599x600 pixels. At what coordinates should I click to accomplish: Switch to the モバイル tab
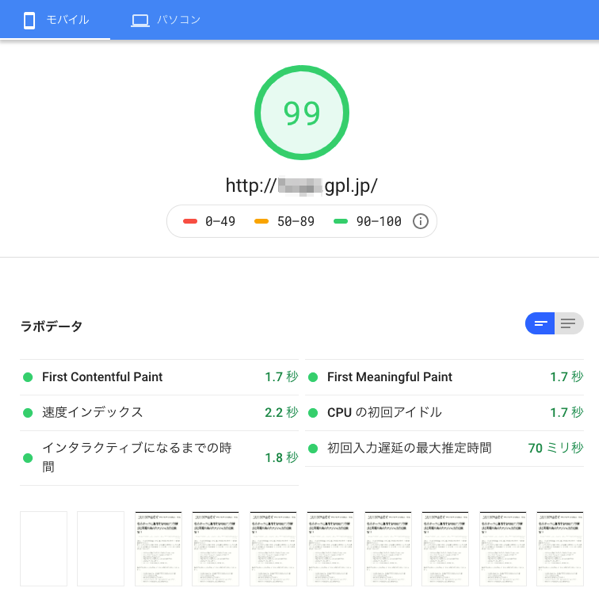(55, 20)
